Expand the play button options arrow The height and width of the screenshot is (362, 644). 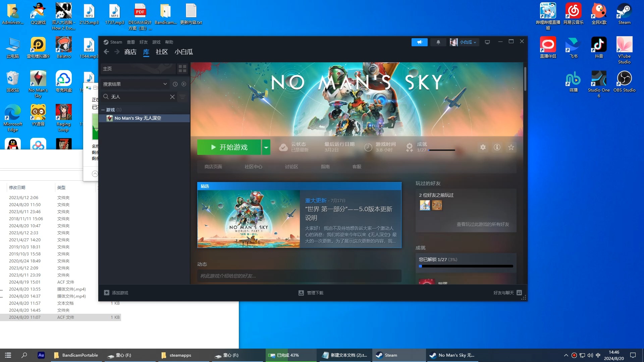(265, 147)
